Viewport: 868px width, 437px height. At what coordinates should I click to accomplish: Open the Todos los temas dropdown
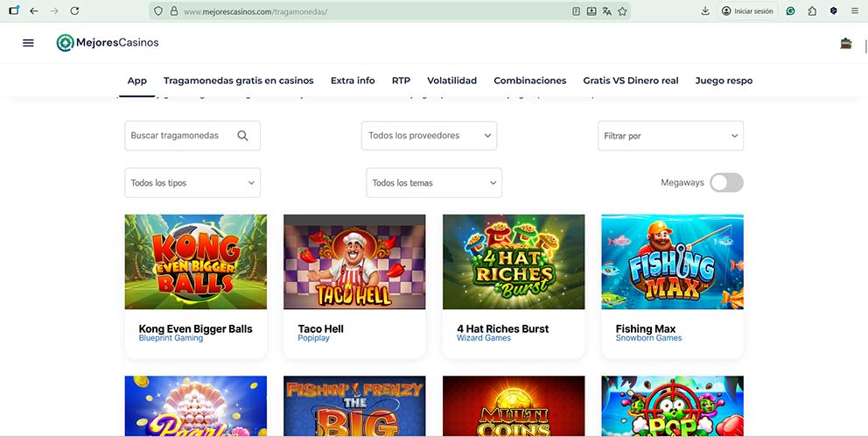[x=433, y=183]
